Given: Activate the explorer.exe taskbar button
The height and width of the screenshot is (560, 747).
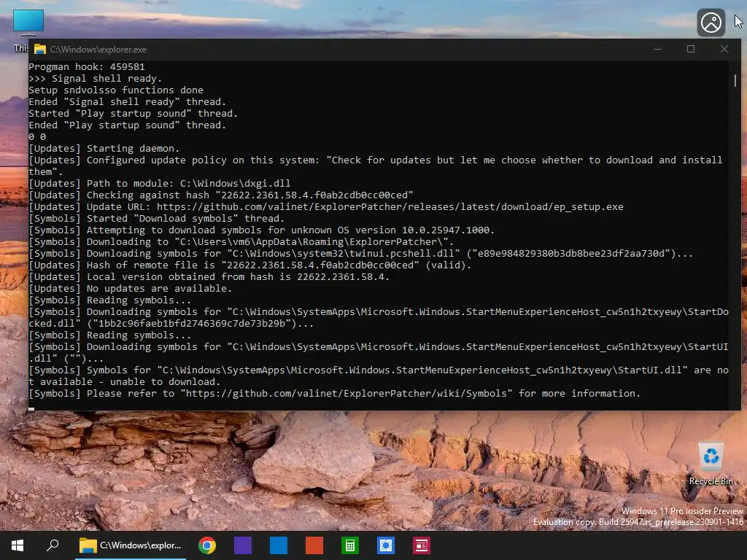Looking at the screenshot, I should 130,545.
